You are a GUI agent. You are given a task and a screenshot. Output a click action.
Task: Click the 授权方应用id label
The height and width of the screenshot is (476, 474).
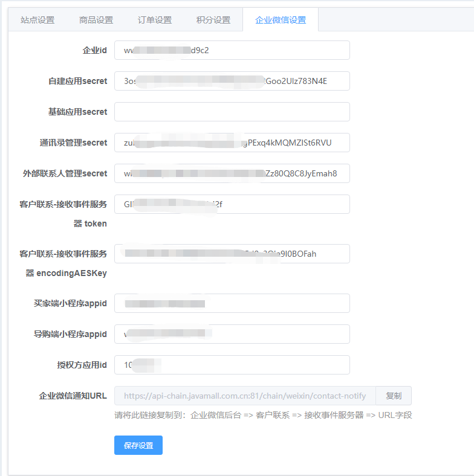tap(82, 365)
